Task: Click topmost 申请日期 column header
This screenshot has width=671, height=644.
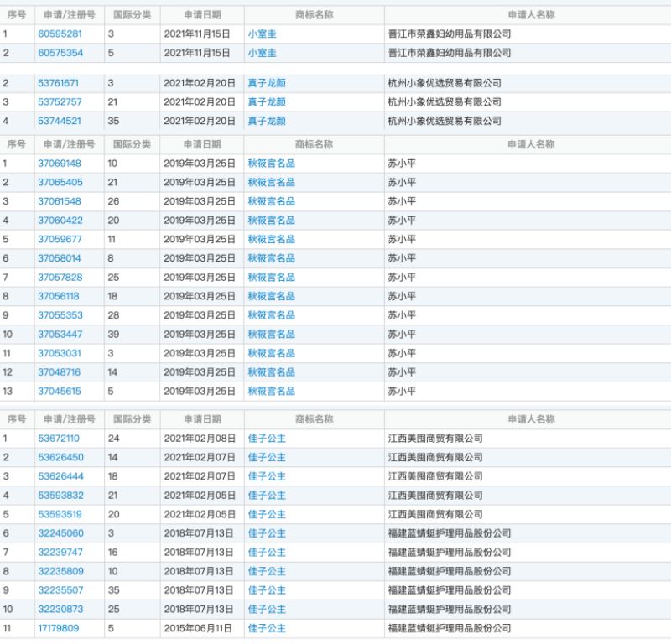Action: (202, 15)
